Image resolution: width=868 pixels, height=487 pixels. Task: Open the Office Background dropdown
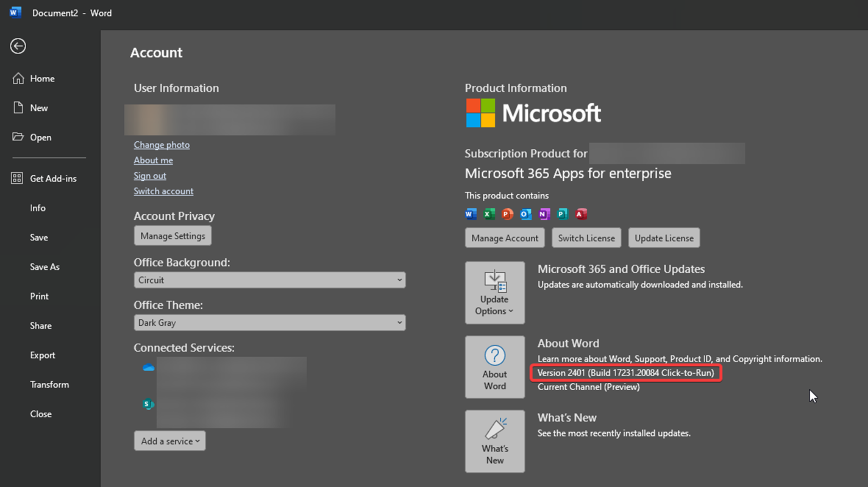(270, 280)
